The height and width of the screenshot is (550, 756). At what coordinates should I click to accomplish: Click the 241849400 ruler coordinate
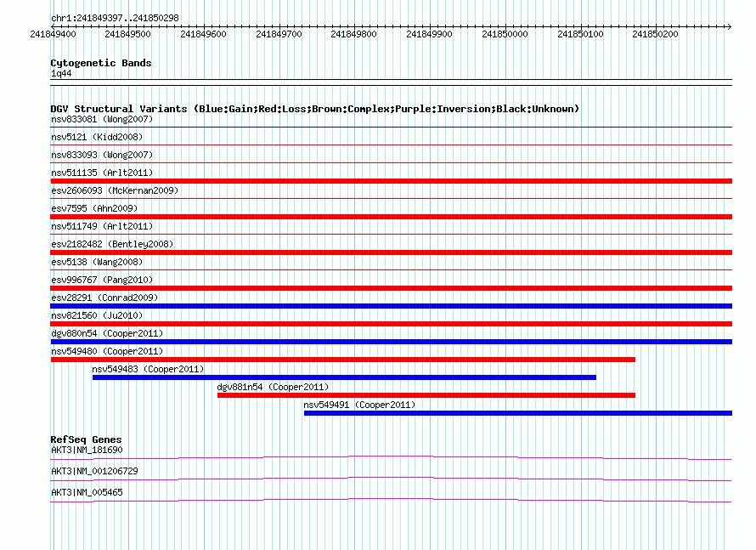53,34
